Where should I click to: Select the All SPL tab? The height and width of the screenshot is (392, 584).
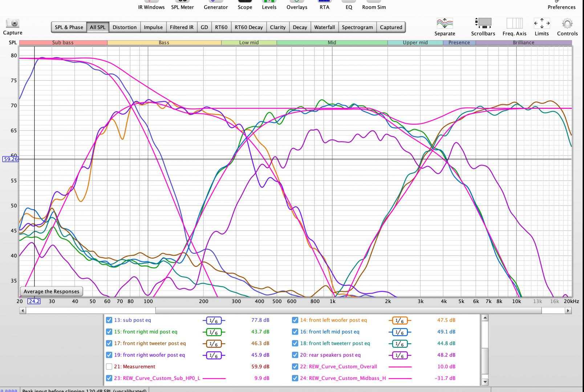[98, 27]
